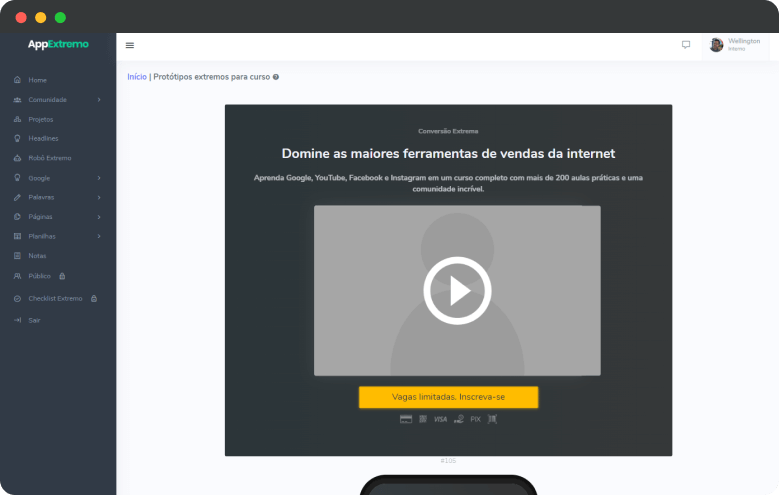Image resolution: width=779 pixels, height=496 pixels.
Task: Expand the Comunidade submenu chevron
Action: coord(99,99)
